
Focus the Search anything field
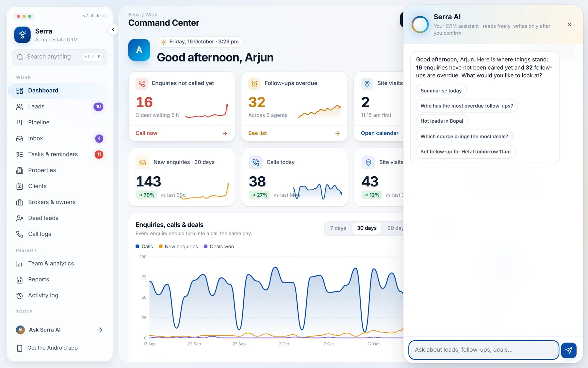59,57
